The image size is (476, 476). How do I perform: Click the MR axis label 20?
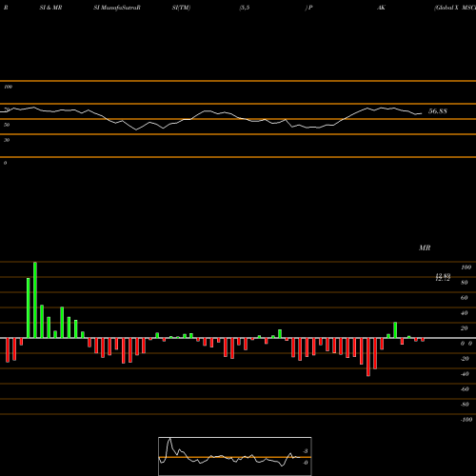click(x=465, y=328)
